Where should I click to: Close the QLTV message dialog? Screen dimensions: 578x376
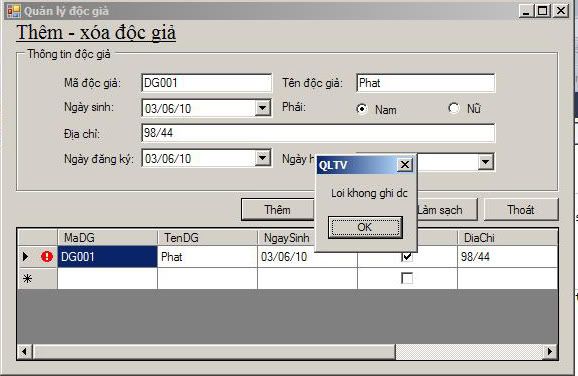(405, 164)
